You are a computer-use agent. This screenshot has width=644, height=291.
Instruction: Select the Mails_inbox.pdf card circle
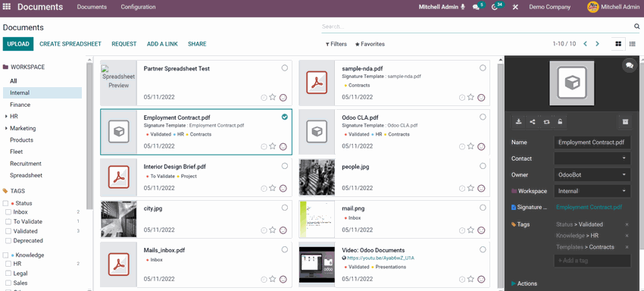285,249
